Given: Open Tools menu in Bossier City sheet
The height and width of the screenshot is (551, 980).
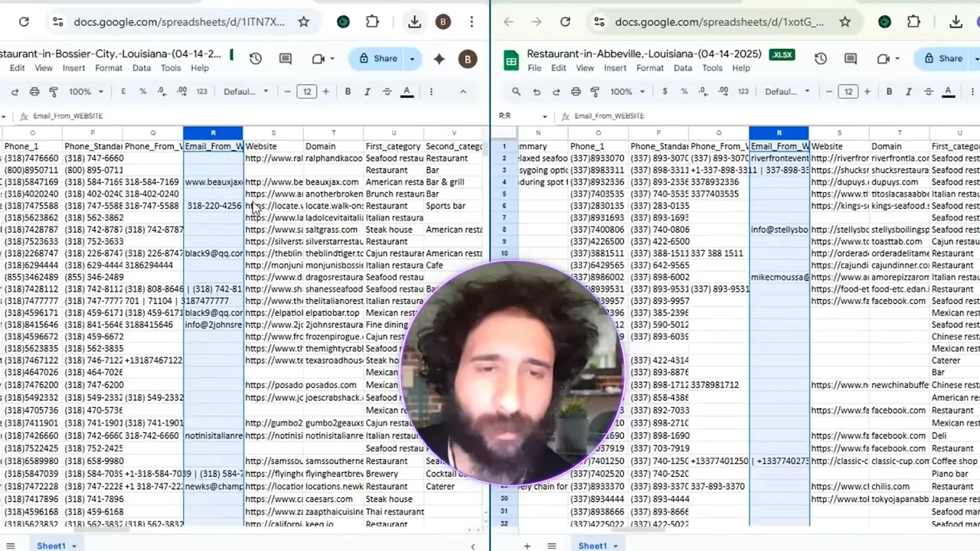Looking at the screenshot, I should click(171, 68).
